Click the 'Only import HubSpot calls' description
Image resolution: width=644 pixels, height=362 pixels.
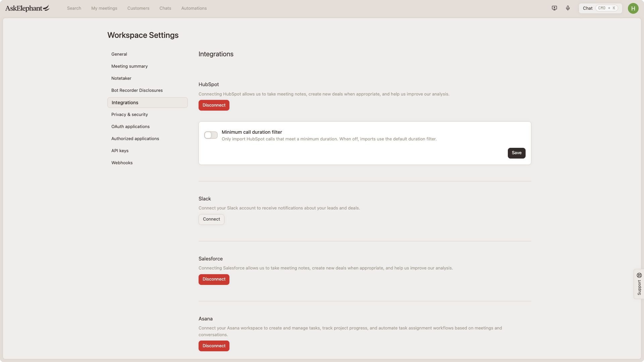click(x=329, y=139)
